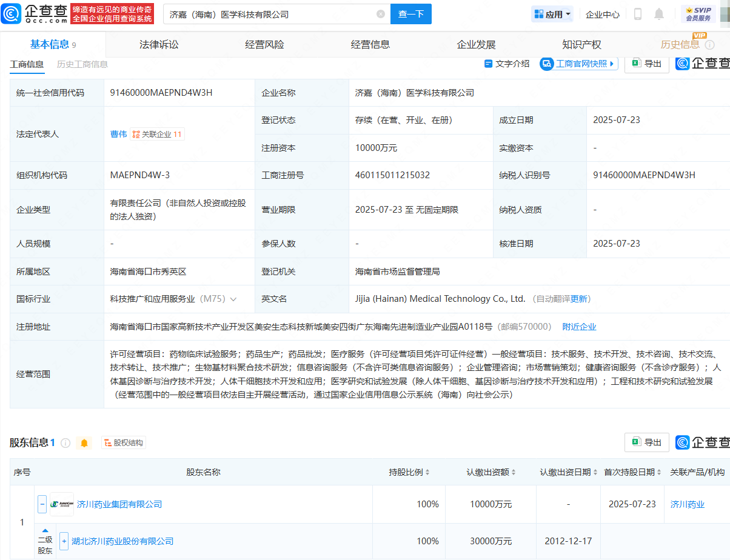Click the Qcc 企查查 logo in the header
The width and height of the screenshot is (730, 560).
[x=34, y=13]
